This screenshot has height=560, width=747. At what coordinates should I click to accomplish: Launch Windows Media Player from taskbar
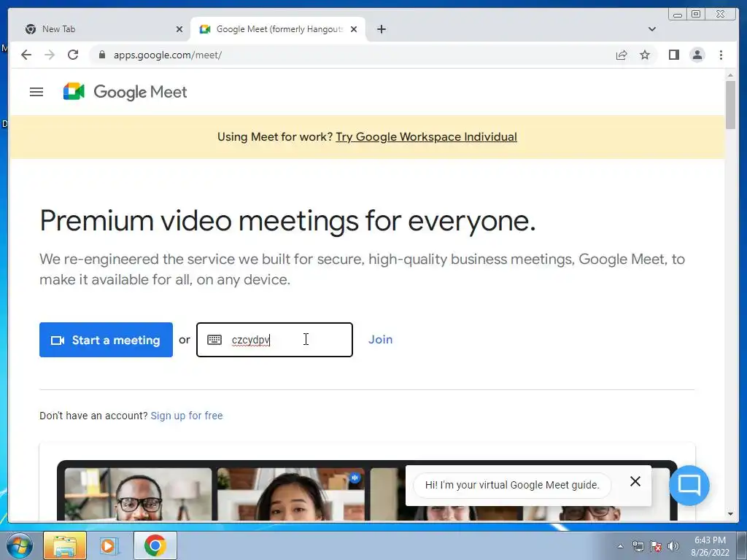[109, 545]
